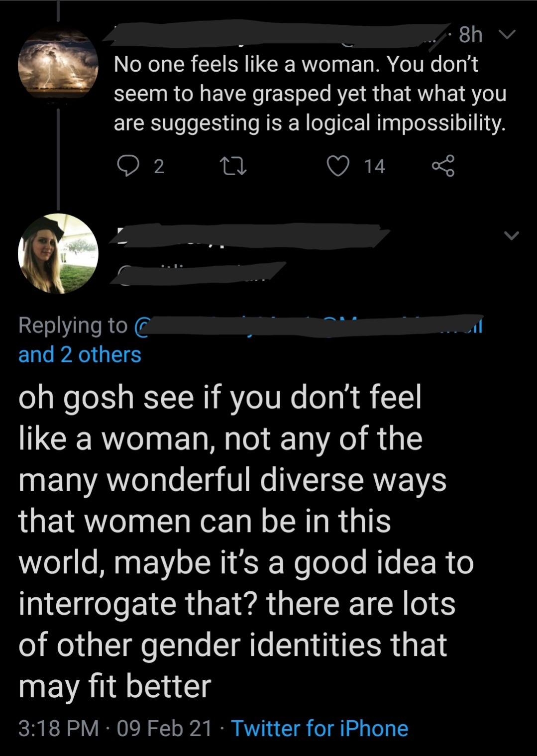The width and height of the screenshot is (537, 756).
Task: Click the reply speech bubble icon
Action: coord(128,166)
